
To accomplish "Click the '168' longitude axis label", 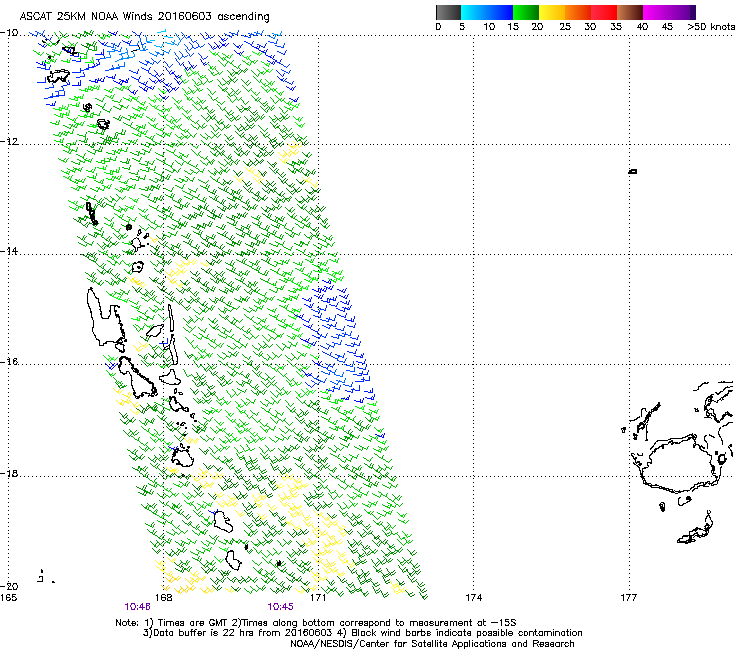I will [163, 598].
